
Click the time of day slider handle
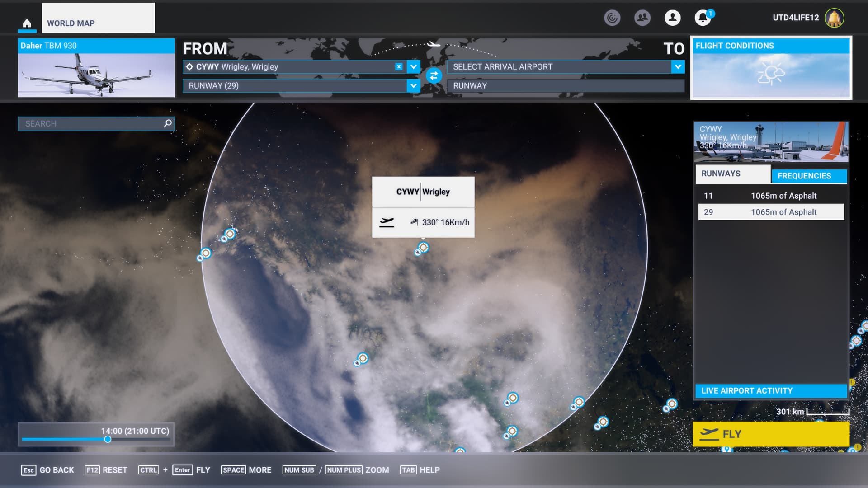[108, 439]
